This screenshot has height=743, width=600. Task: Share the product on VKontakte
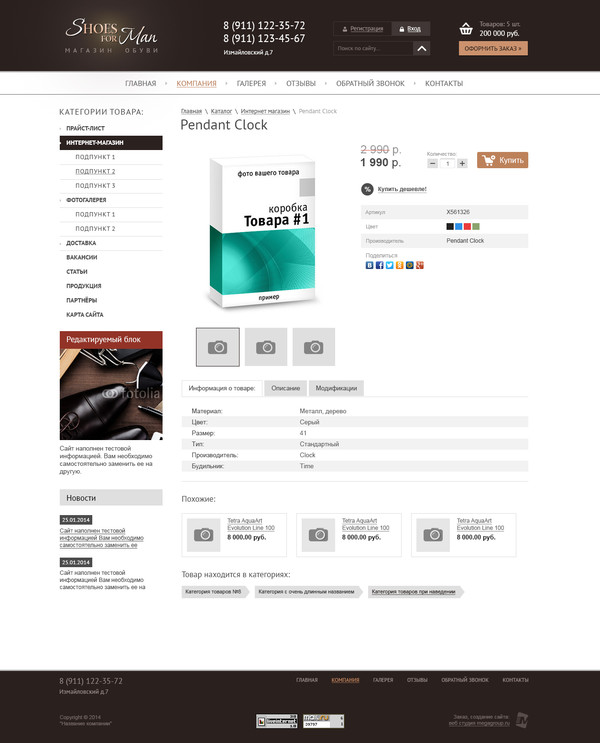pyautogui.click(x=370, y=265)
